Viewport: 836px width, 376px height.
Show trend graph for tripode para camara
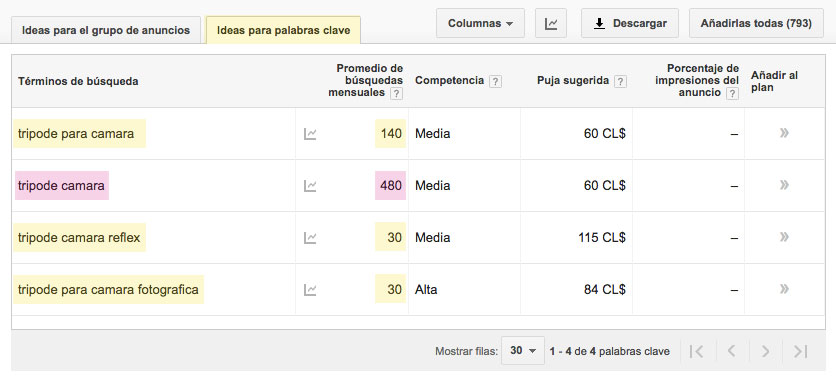310,134
